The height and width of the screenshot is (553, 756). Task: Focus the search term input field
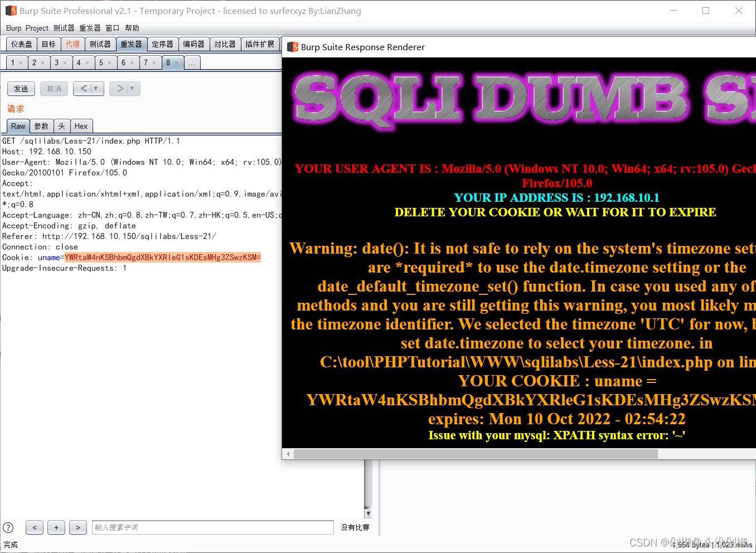pyautogui.click(x=213, y=527)
